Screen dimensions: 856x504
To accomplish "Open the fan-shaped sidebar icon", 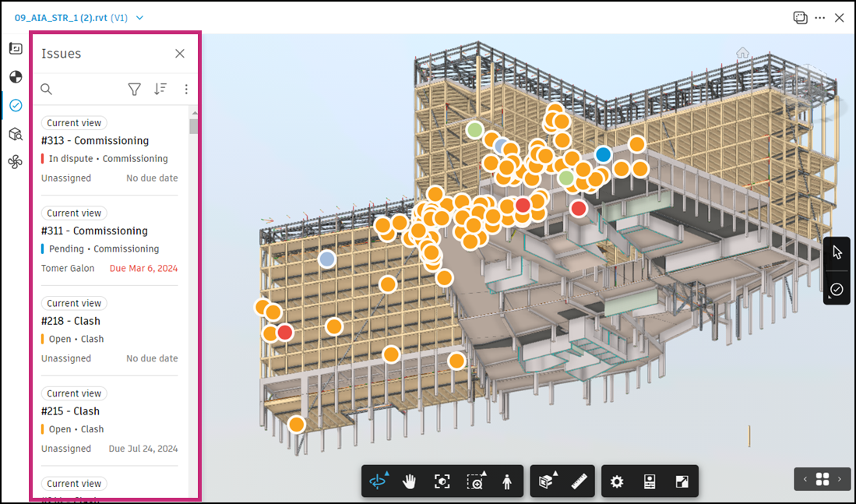I will [x=16, y=162].
